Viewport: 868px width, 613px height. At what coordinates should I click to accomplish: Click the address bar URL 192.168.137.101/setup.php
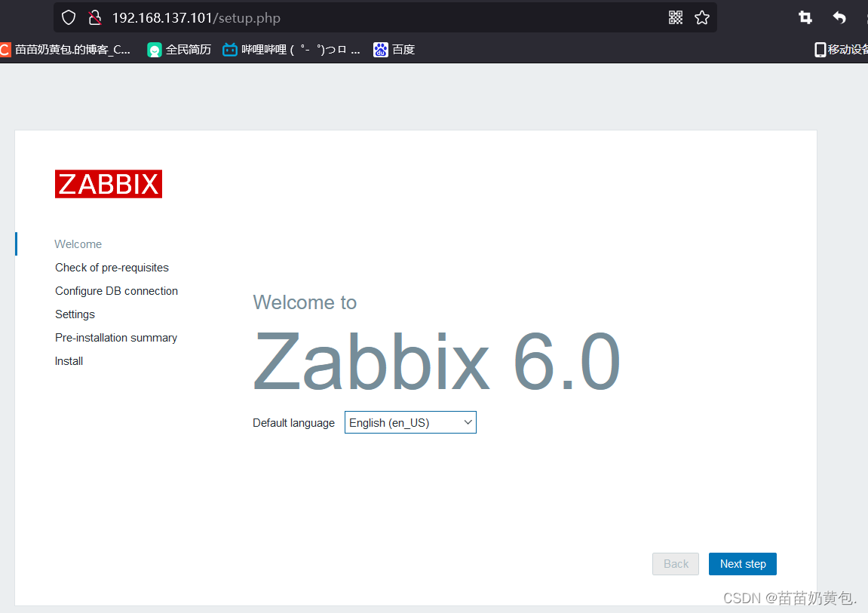[x=196, y=17]
